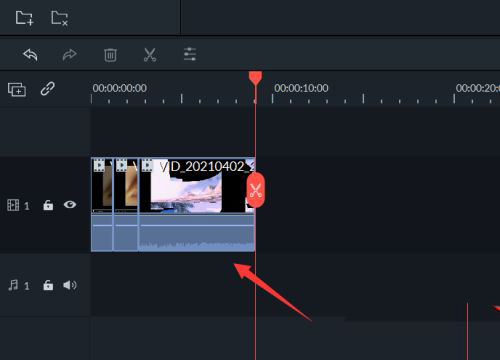Click the redo arrow icon
This screenshot has height=360, width=500.
pyautogui.click(x=69, y=55)
